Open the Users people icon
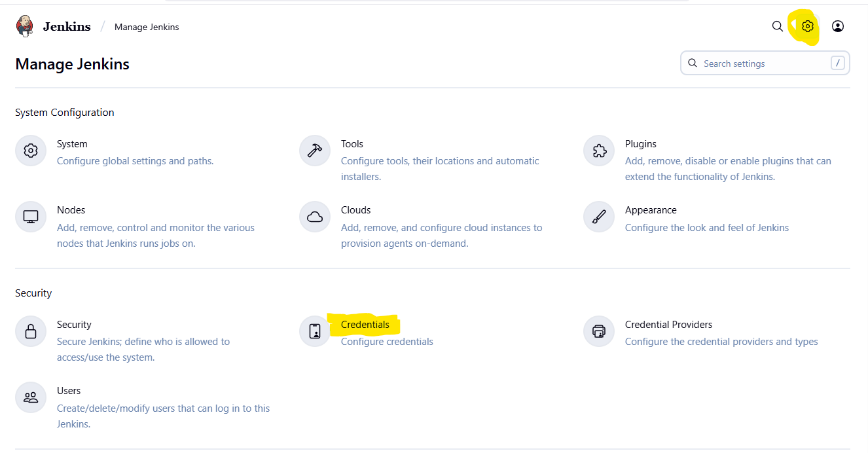The width and height of the screenshot is (868, 453). point(31,397)
